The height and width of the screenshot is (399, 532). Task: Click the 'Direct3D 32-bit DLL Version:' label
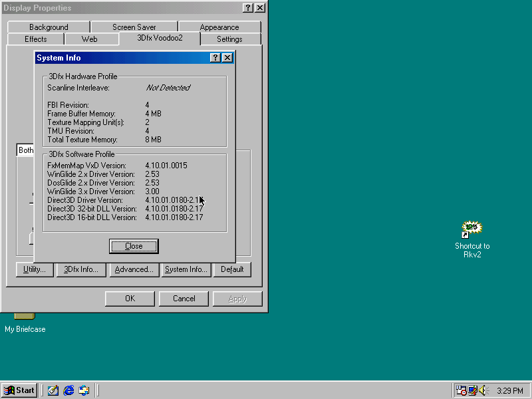click(x=92, y=209)
